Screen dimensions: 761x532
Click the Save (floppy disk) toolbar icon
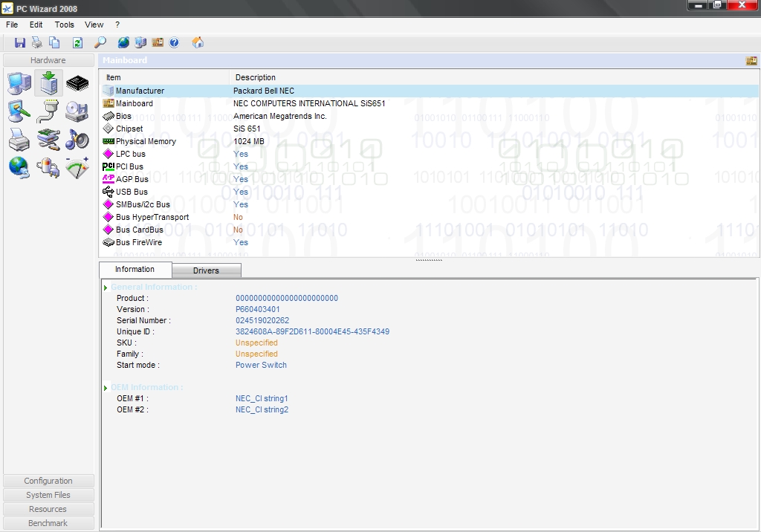point(20,42)
